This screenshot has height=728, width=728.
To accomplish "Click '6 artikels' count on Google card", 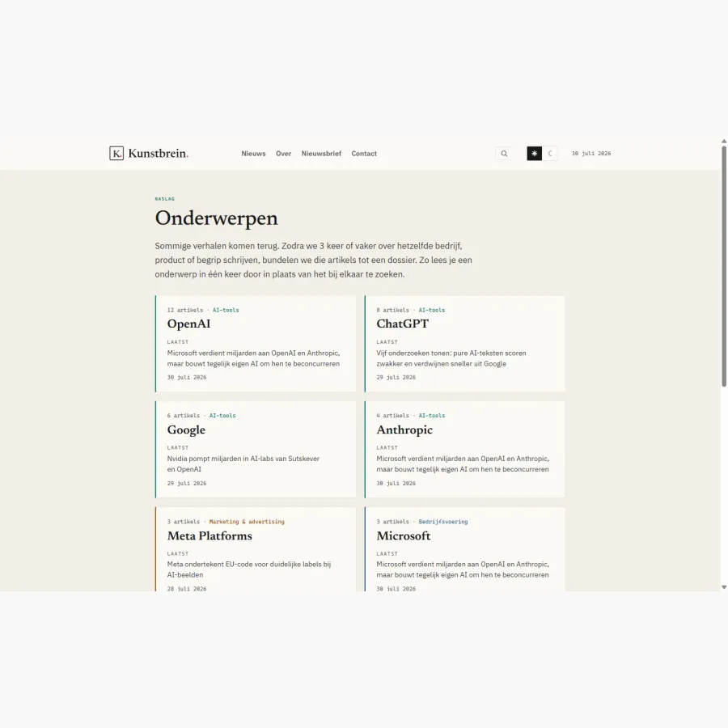I will pyautogui.click(x=184, y=416).
